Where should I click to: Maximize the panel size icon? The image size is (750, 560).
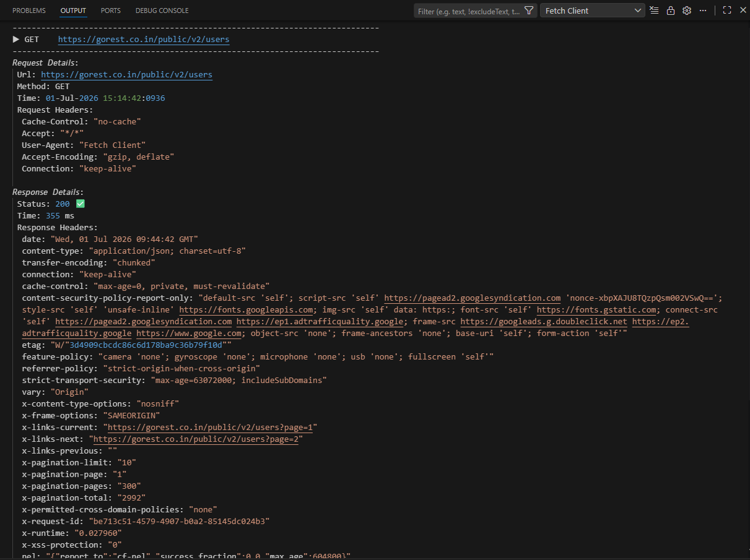click(727, 11)
